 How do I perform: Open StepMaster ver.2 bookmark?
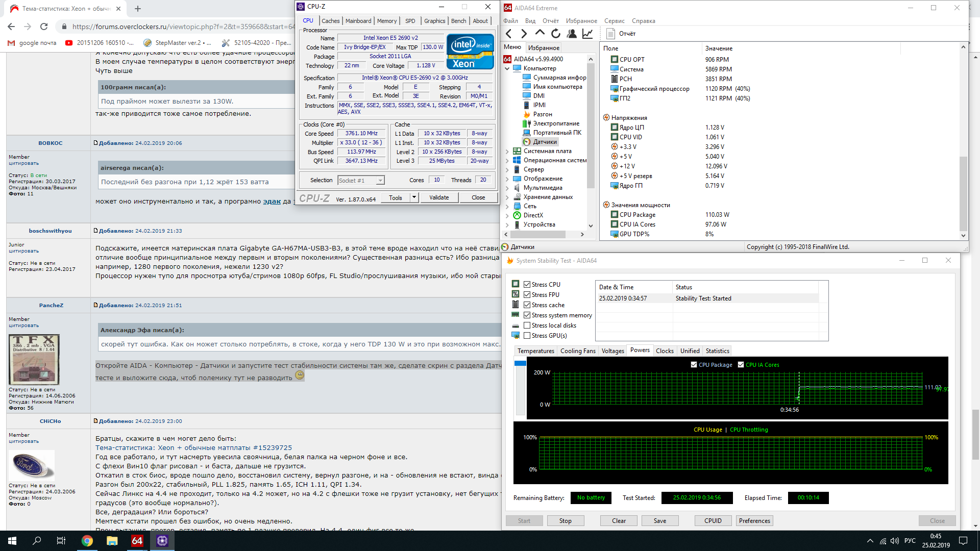click(x=178, y=43)
